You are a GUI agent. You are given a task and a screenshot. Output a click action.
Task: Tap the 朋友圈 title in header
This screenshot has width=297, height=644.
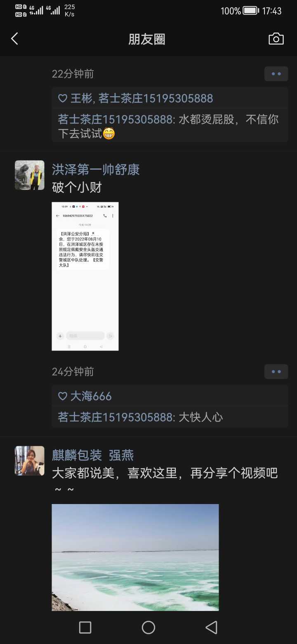coord(147,39)
